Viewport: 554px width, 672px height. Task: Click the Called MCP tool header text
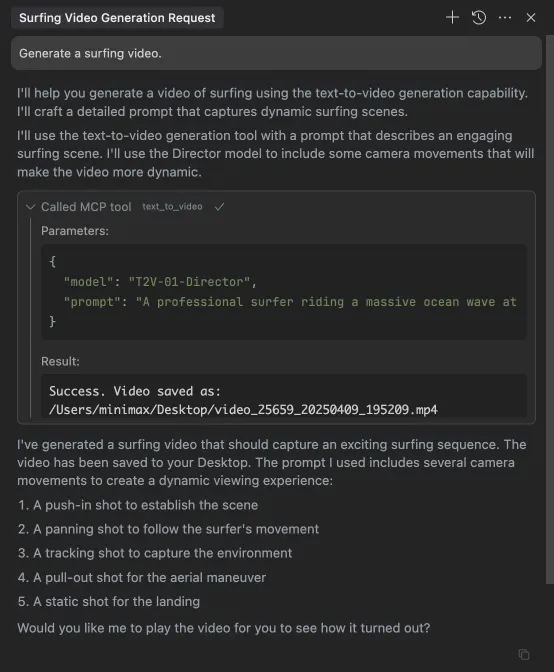click(x=86, y=207)
